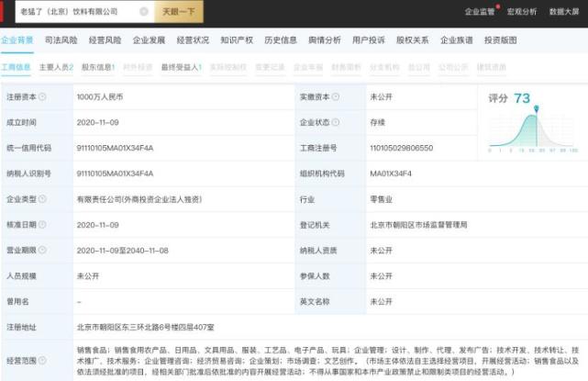Click organization code MA01X34F4
Viewport: 588px width, 381px height.
391,174
